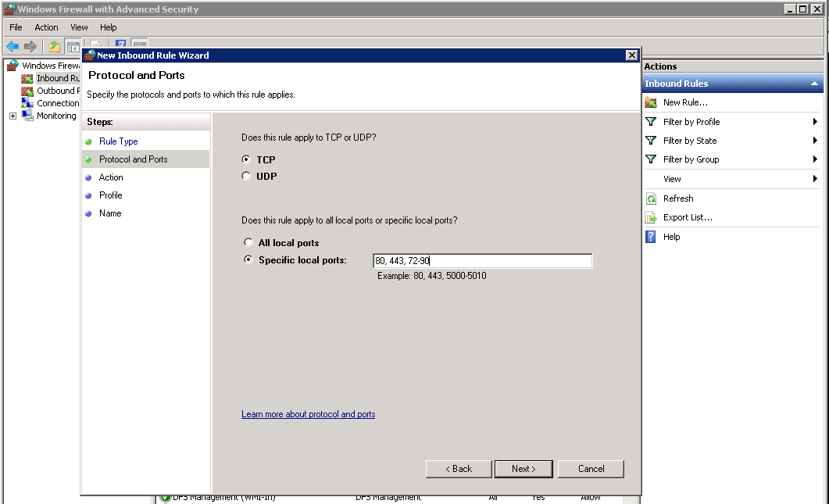Open the Action menu
This screenshot has height=504, width=829.
pyautogui.click(x=46, y=27)
